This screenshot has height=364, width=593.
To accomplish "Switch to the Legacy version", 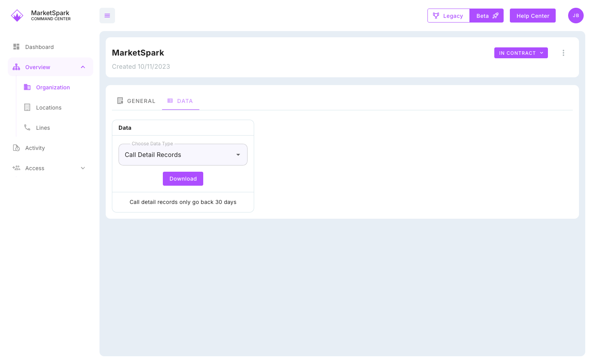I will pyautogui.click(x=448, y=16).
